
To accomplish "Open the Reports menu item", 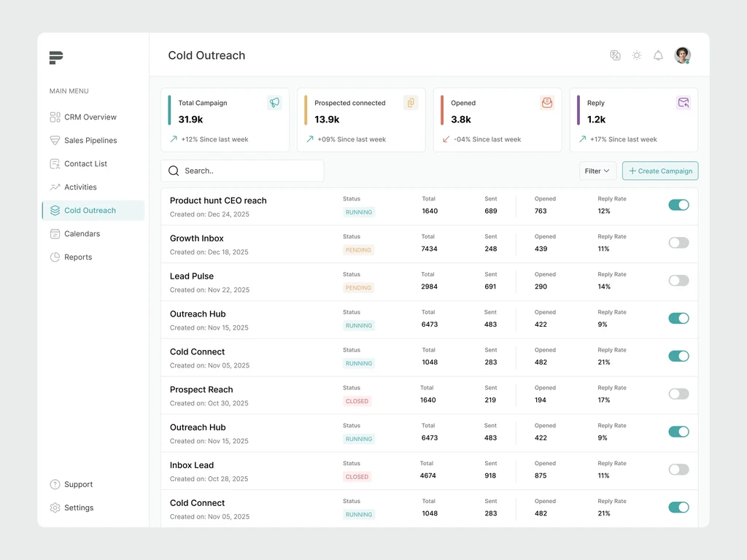I will 71,257.
